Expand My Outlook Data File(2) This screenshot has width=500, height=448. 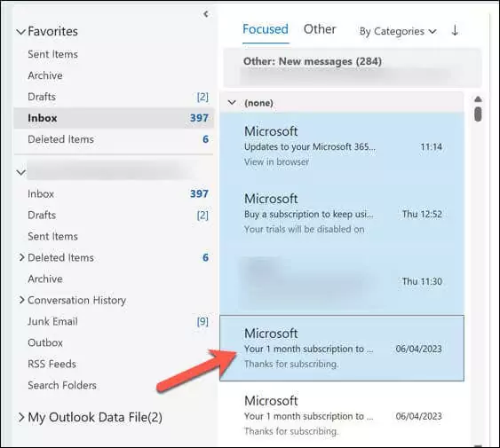coord(21,417)
